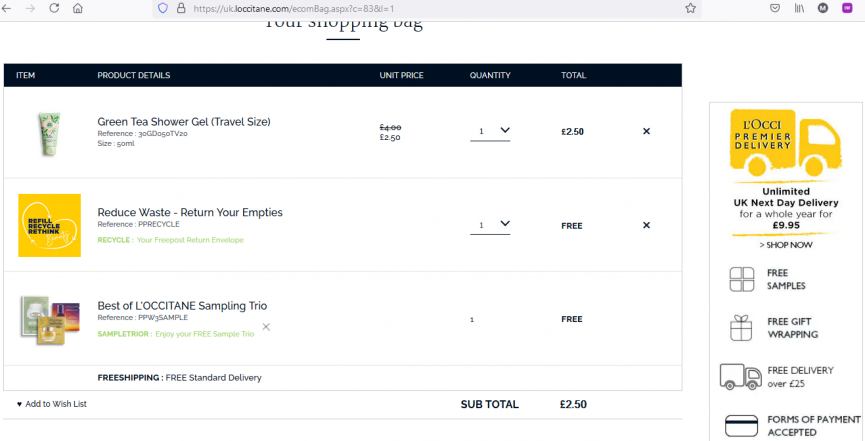The image size is (865, 441).
Task: Open Green Tea Shower Gel (Travel Size) link
Action: click(184, 121)
